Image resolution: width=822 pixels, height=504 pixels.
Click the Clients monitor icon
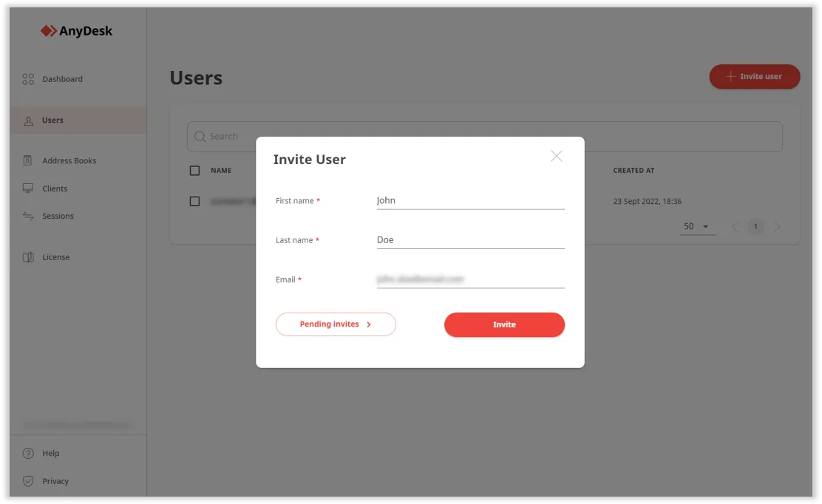point(28,188)
